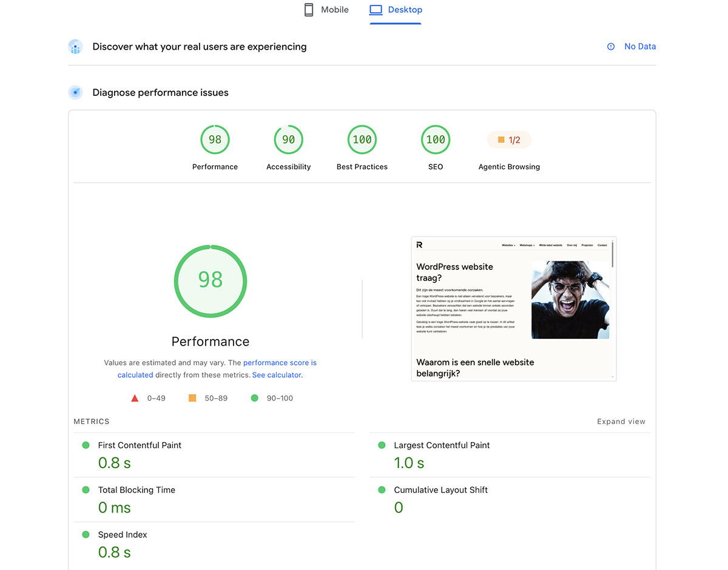Click the Speed Index green status dot
The height and width of the screenshot is (570, 728).
click(86, 535)
